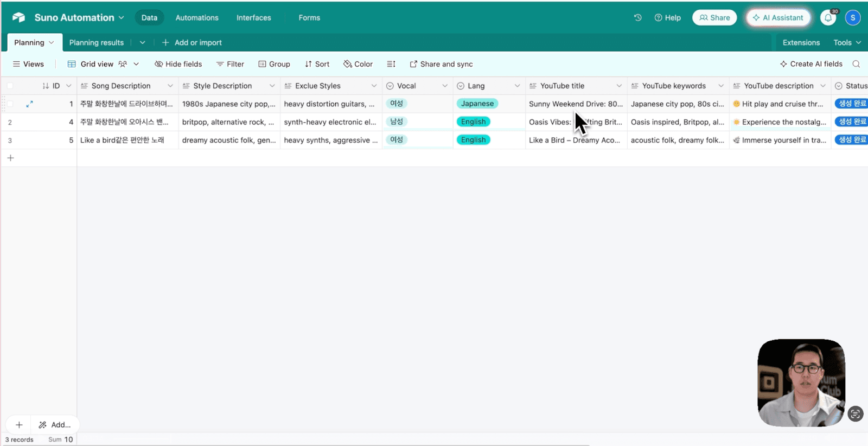
Task: Click Add or import
Action: click(192, 42)
